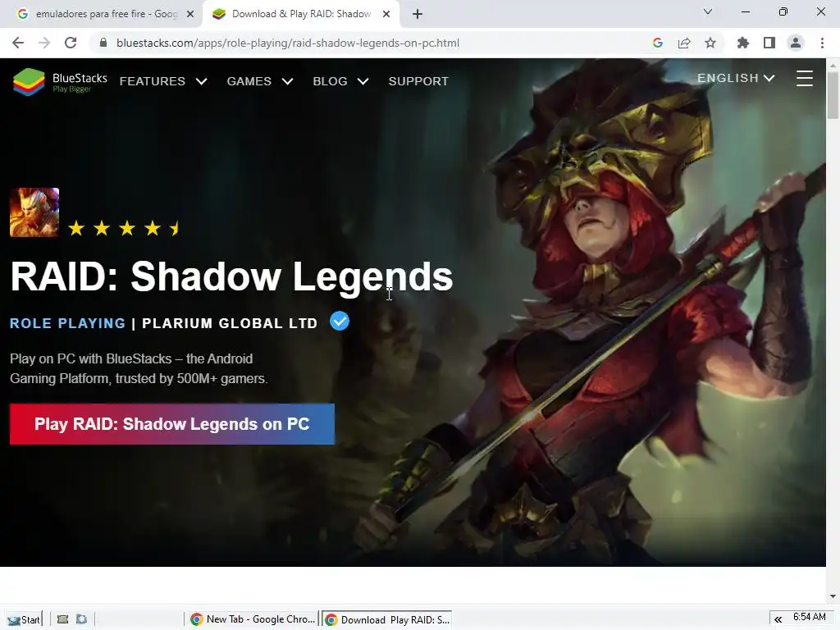Image resolution: width=840 pixels, height=630 pixels.
Task: Click the RAID game icon thumbnail
Action: (34, 212)
